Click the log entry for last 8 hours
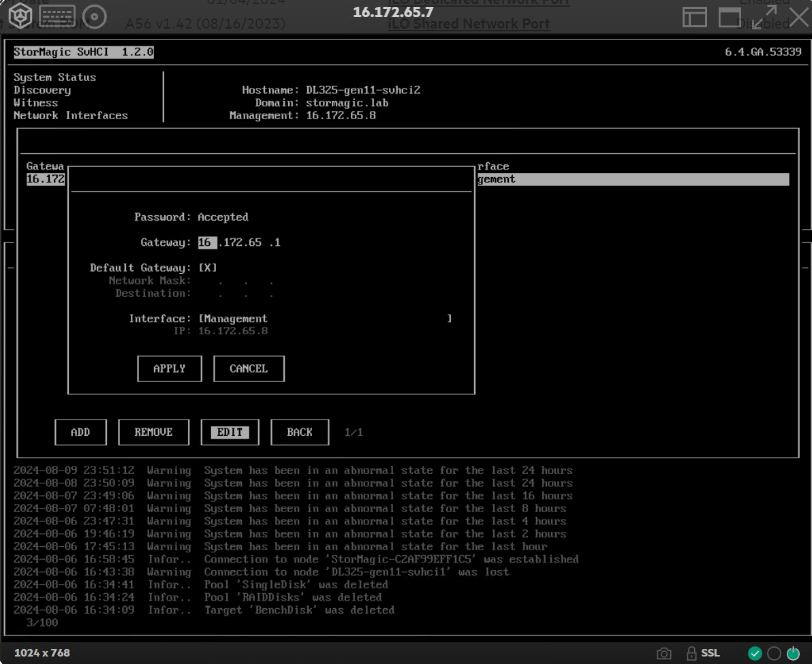This screenshot has width=812, height=664. [x=290, y=508]
